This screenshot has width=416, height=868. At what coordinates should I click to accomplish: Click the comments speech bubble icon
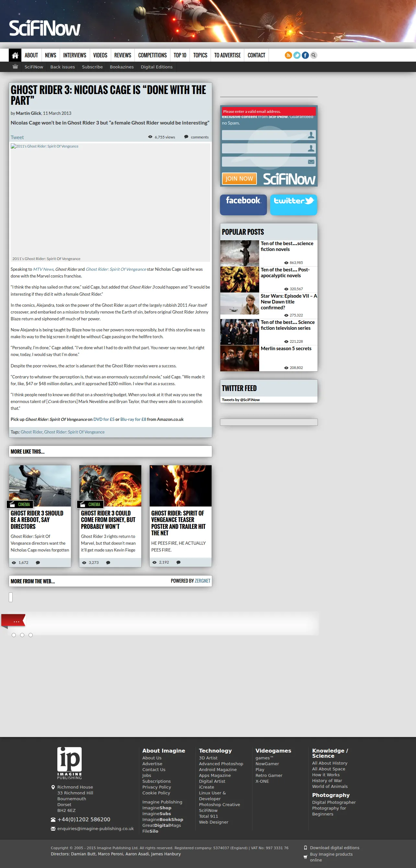coord(186,137)
